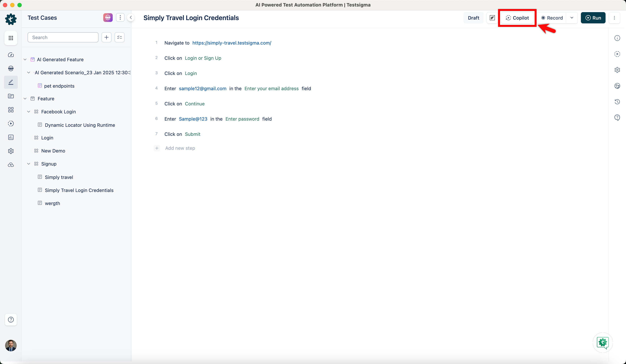Viewport: 626px width, 364px height.
Task: Open the Settings gear icon in sidebar
Action: coord(11,151)
